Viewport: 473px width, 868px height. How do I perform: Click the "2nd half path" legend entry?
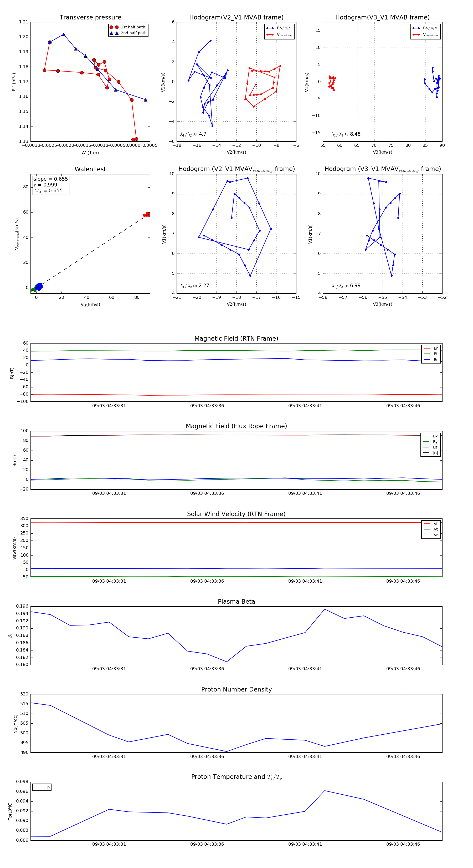tap(128, 33)
